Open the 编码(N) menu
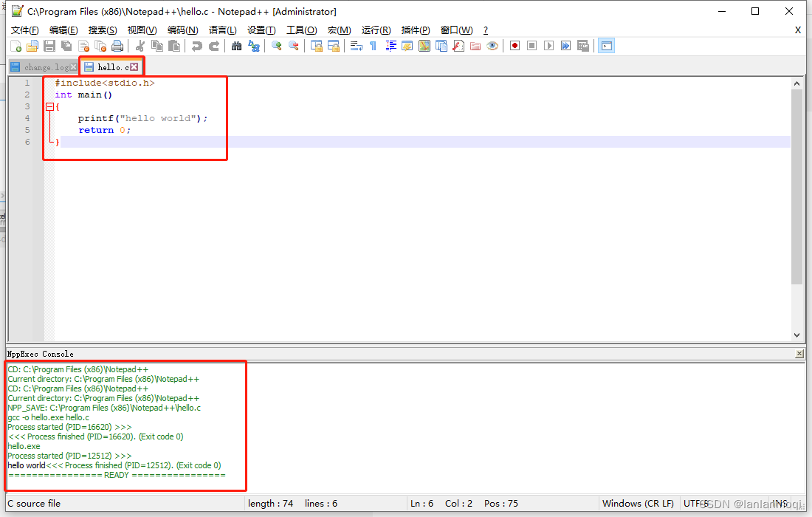Image resolution: width=812 pixels, height=517 pixels. tap(183, 30)
